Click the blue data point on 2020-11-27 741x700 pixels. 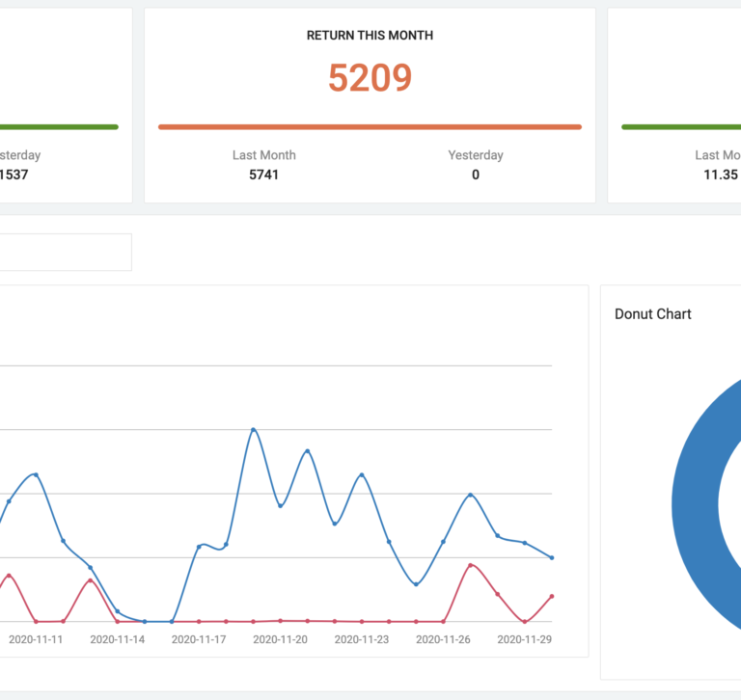click(x=470, y=495)
